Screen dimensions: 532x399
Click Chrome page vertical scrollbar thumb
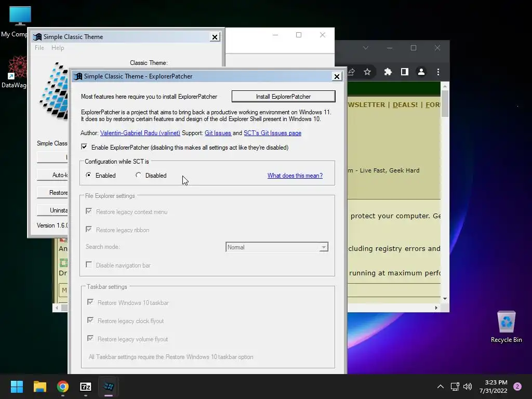[445, 103]
